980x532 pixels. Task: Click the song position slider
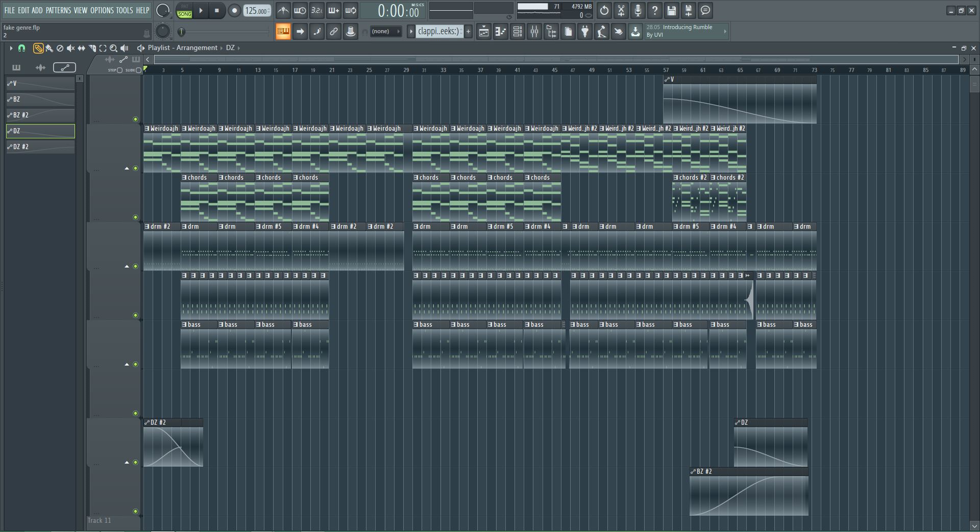pyautogui.click(x=225, y=32)
